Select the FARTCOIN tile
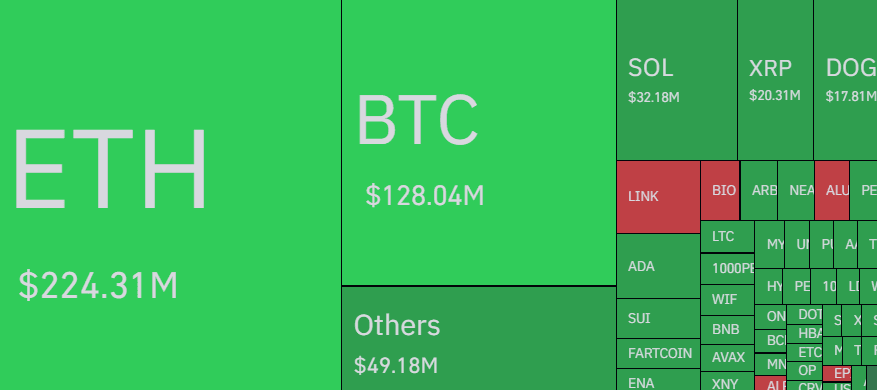Image resolution: width=877 pixels, height=390 pixels. pyautogui.click(x=658, y=353)
